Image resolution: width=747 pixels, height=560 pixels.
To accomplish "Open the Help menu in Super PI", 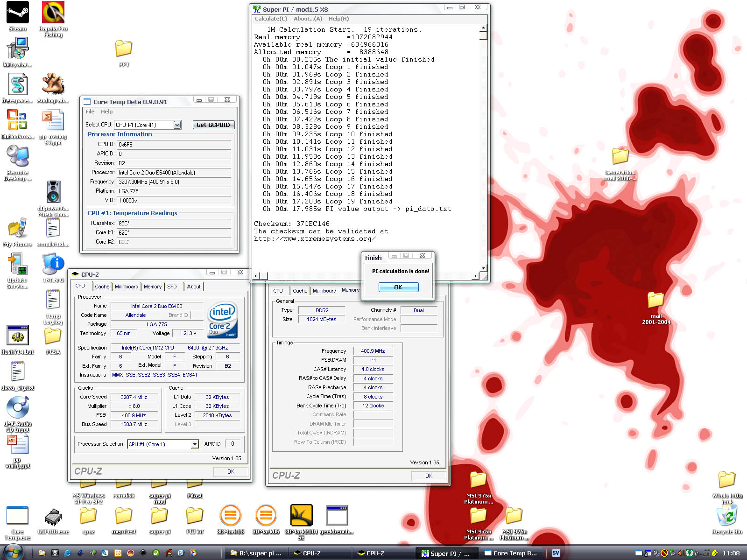I will [338, 19].
